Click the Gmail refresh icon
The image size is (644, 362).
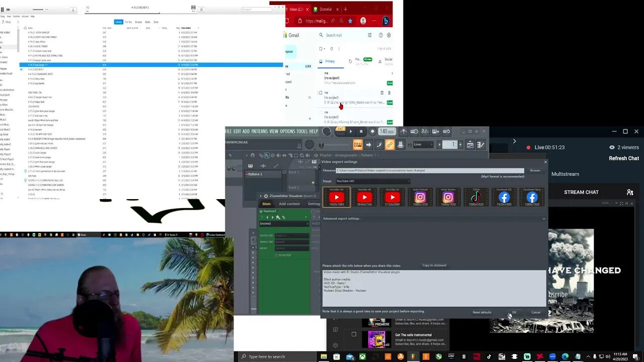pos(331,49)
